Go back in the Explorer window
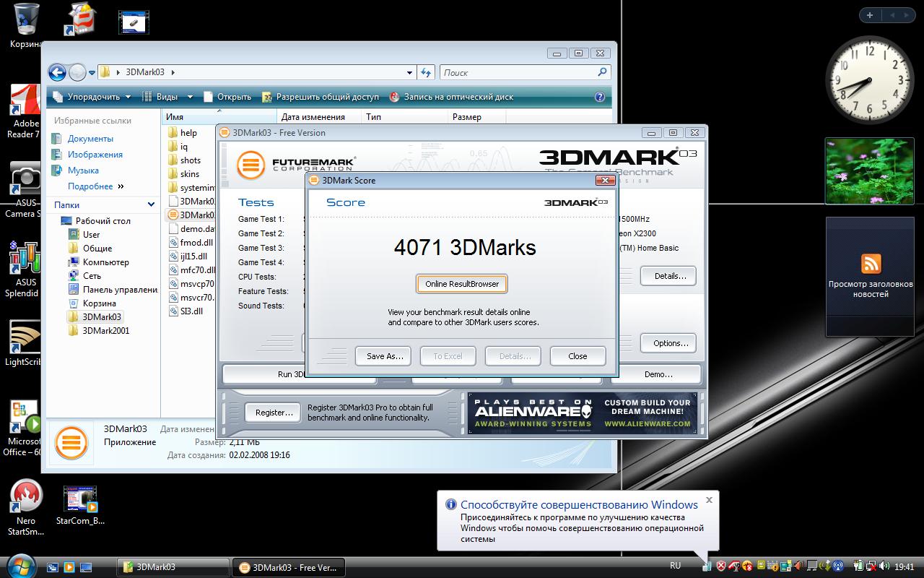The height and width of the screenshot is (578, 924). tap(57, 72)
